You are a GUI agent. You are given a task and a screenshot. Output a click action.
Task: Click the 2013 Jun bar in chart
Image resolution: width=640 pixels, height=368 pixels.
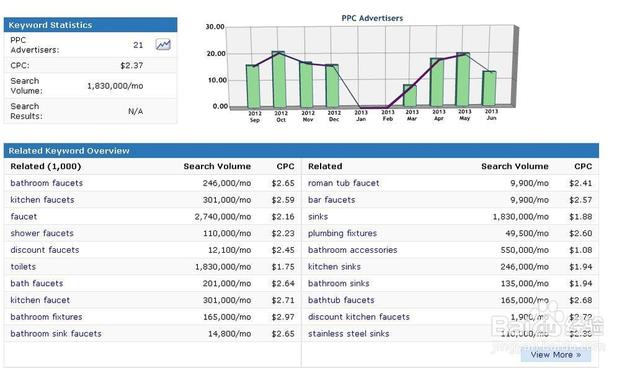(x=489, y=88)
